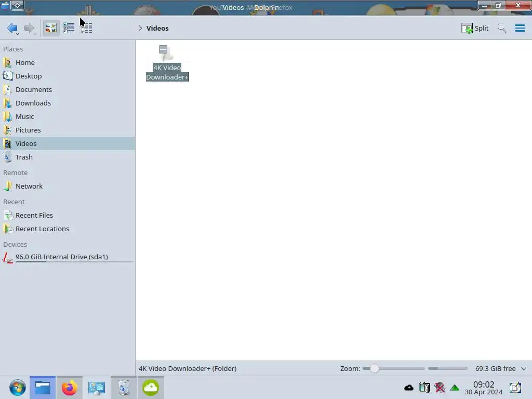532x399 pixels.
Task: Open the hamburger menu
Action: click(x=520, y=28)
